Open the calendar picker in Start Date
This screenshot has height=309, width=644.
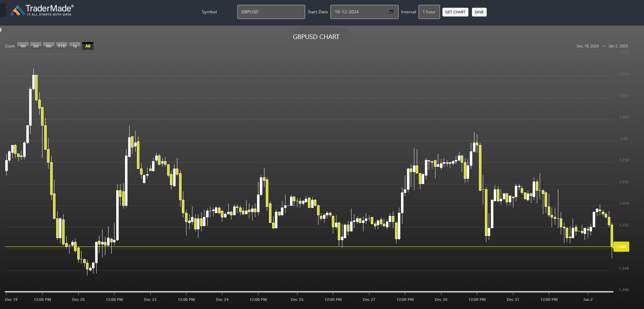click(x=392, y=12)
